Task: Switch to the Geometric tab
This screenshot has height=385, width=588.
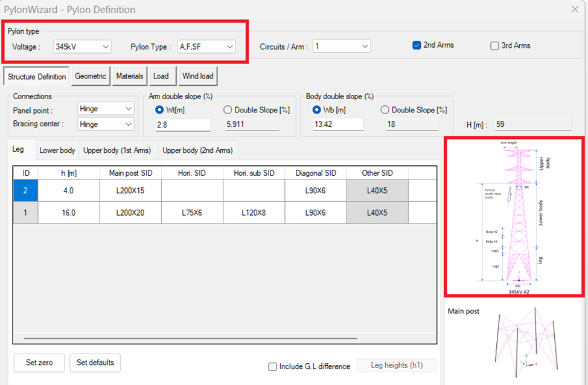Action: click(90, 76)
